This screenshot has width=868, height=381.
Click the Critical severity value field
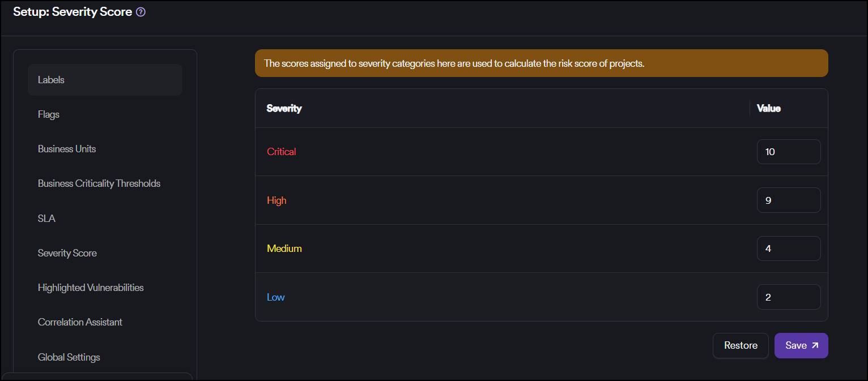788,152
